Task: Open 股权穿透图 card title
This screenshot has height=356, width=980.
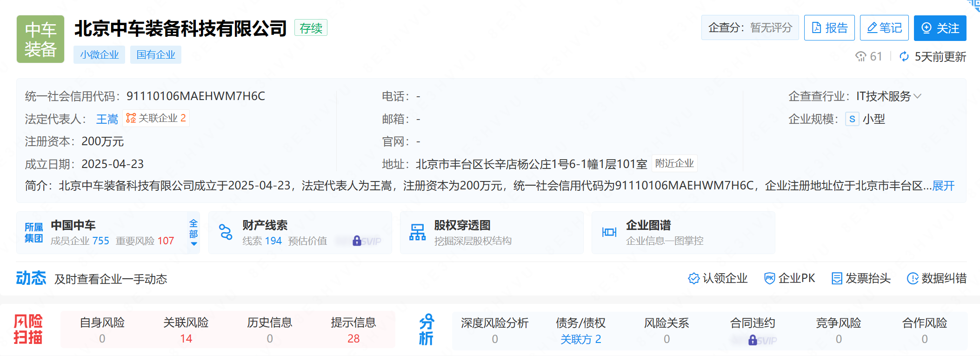Action: tap(462, 225)
